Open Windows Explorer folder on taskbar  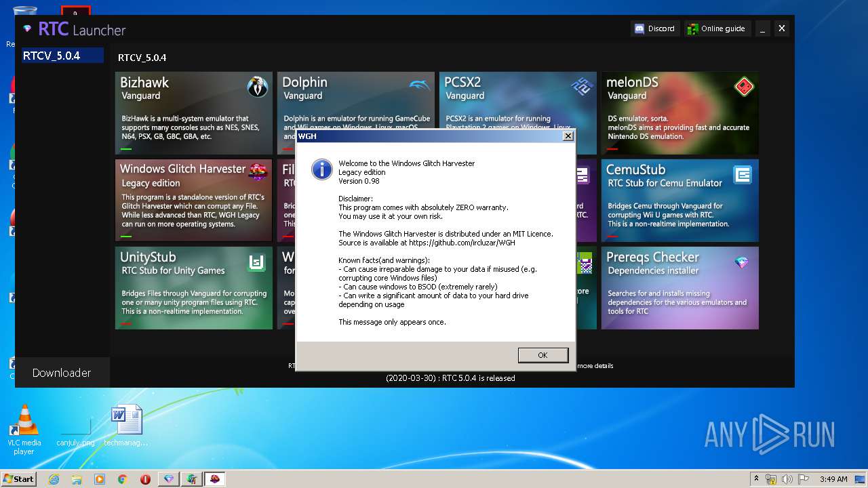point(77,479)
